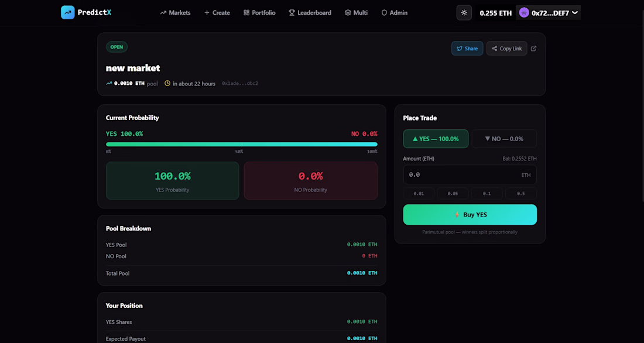
Task: Go to the Create menu item
Action: (x=217, y=13)
